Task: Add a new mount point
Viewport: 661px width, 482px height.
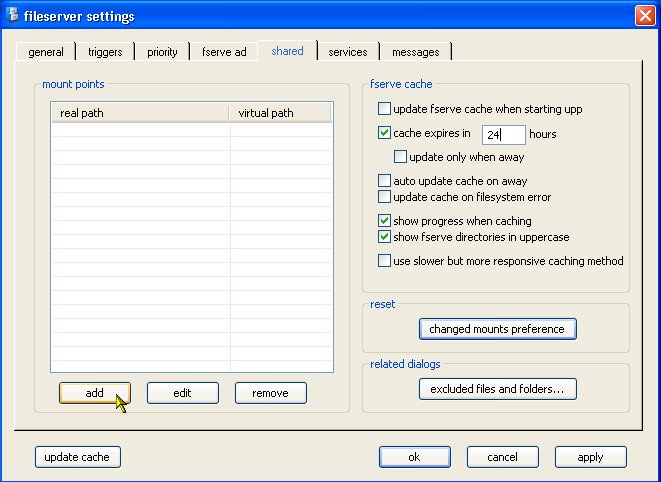Action: 94,393
